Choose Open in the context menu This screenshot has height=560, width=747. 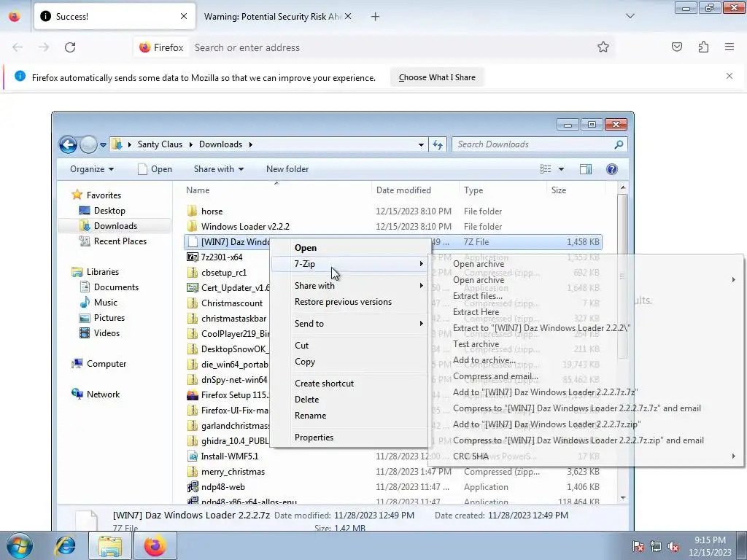click(x=306, y=248)
